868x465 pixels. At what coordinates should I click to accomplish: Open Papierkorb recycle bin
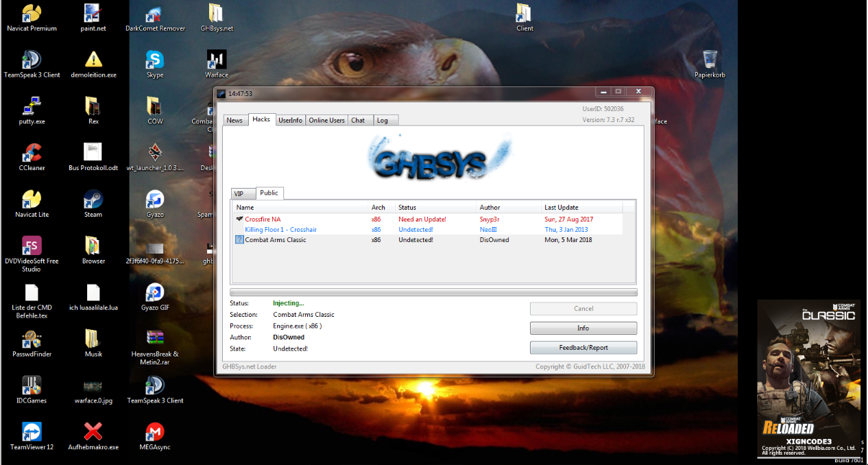pyautogui.click(x=710, y=64)
